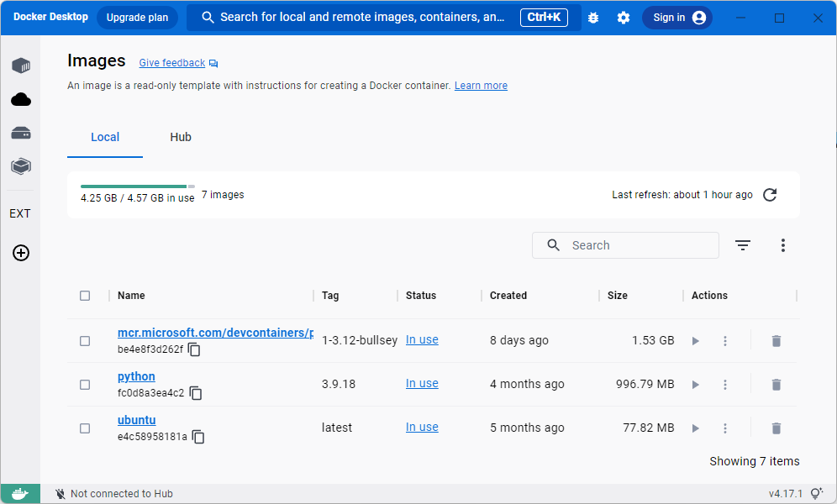Click the 996.79 MB size cell
The height and width of the screenshot is (504, 837).
pos(645,384)
